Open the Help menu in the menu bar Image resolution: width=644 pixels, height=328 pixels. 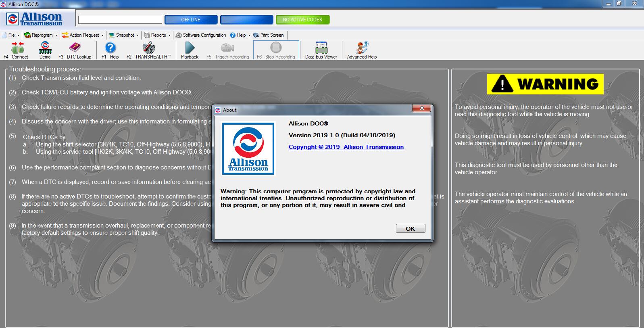coord(240,35)
